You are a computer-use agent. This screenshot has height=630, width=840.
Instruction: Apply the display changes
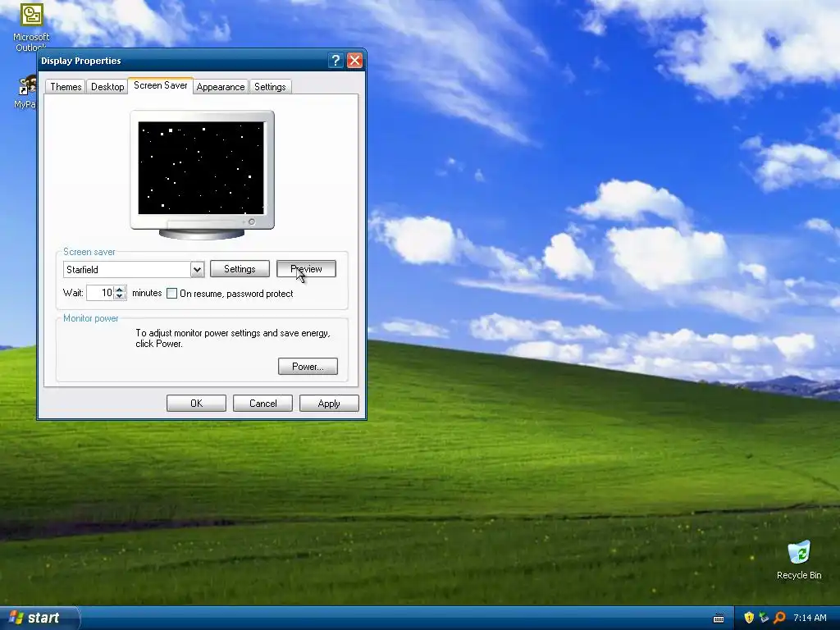pos(329,404)
